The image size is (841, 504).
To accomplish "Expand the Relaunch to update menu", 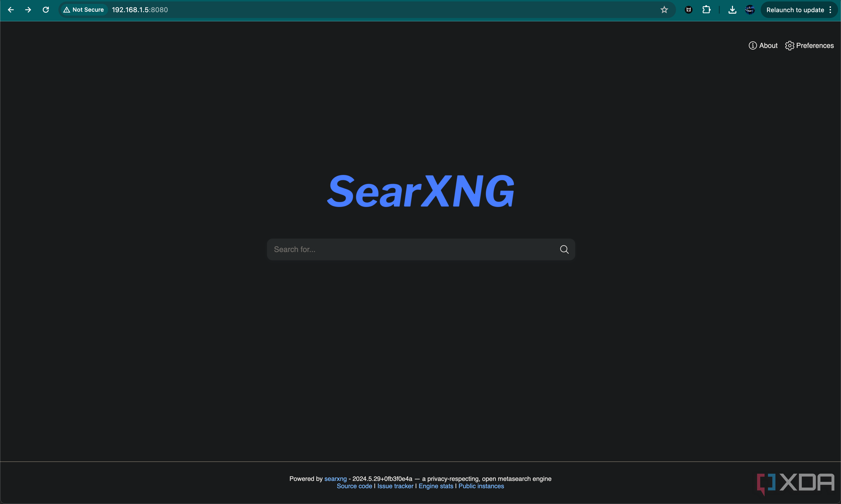I will pos(831,9).
